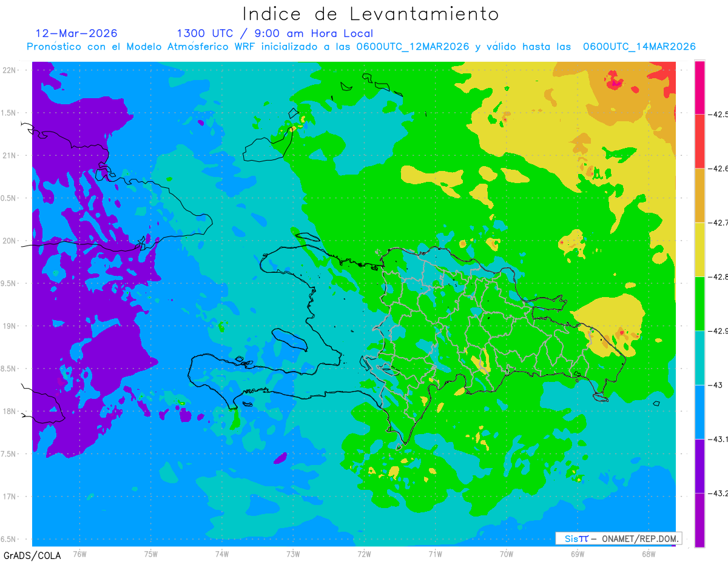Viewport: 728px width, 562px height.
Task: Click the "22N" latitude label
Action: (9, 70)
